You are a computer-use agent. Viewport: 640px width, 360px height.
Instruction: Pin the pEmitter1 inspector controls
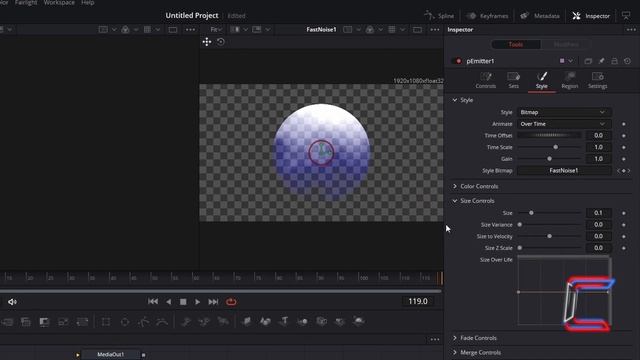pyautogui.click(x=601, y=61)
